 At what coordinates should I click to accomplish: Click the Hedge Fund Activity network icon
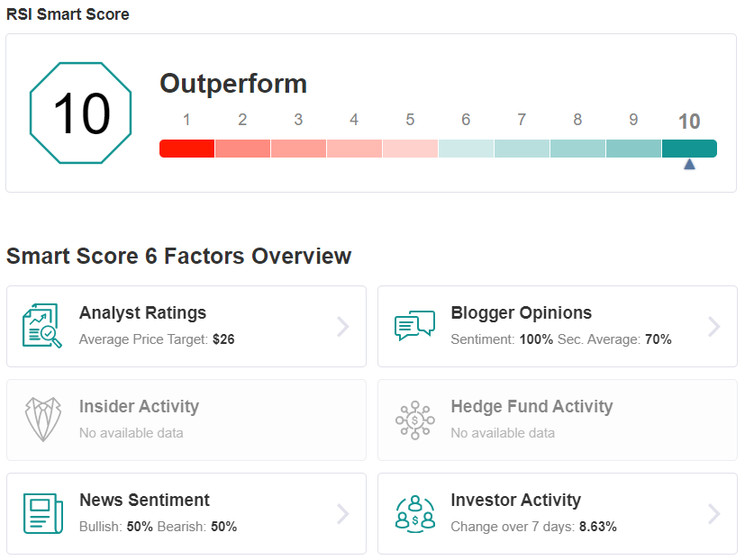pos(414,420)
